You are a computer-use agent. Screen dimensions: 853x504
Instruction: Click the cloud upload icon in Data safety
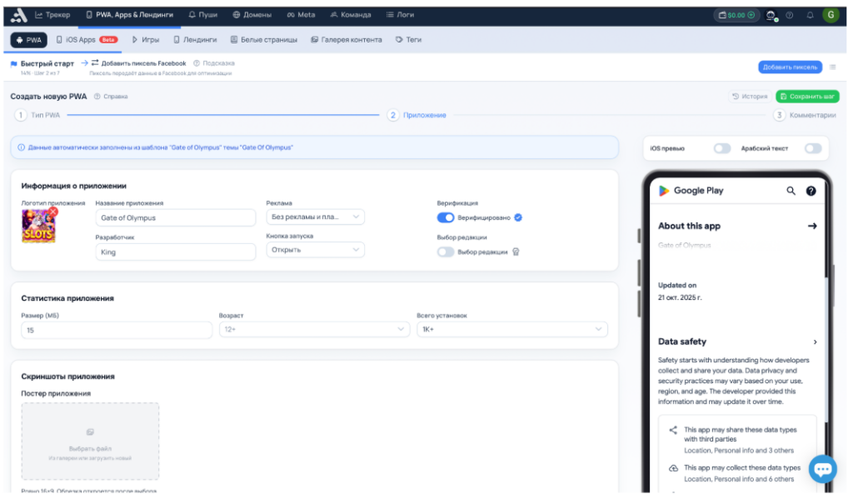pos(673,468)
